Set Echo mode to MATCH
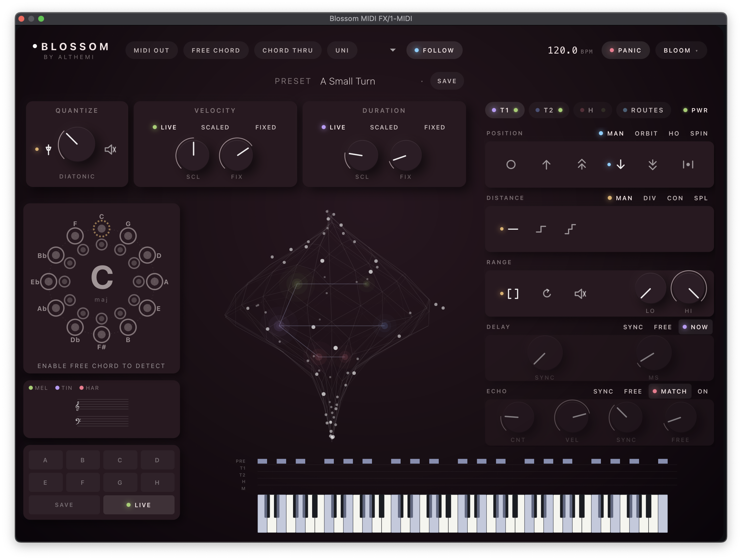Image resolution: width=742 pixels, height=560 pixels. 670,391
